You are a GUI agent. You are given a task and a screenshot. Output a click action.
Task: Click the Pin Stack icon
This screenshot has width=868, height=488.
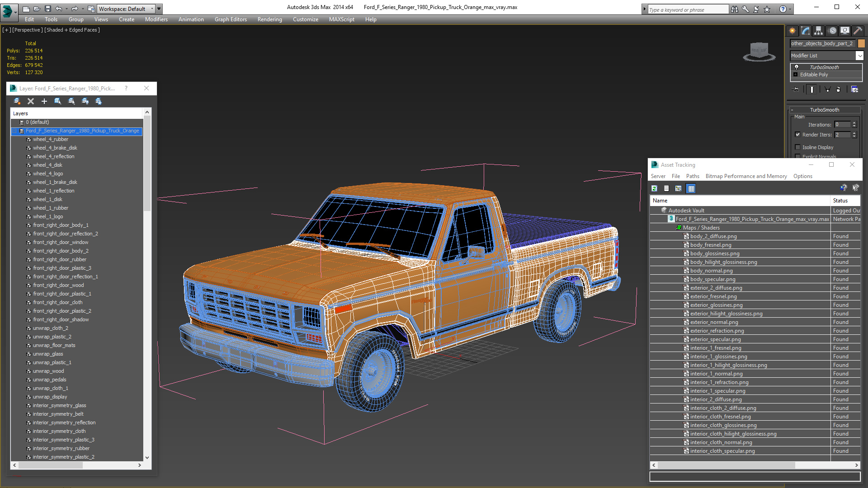796,89
